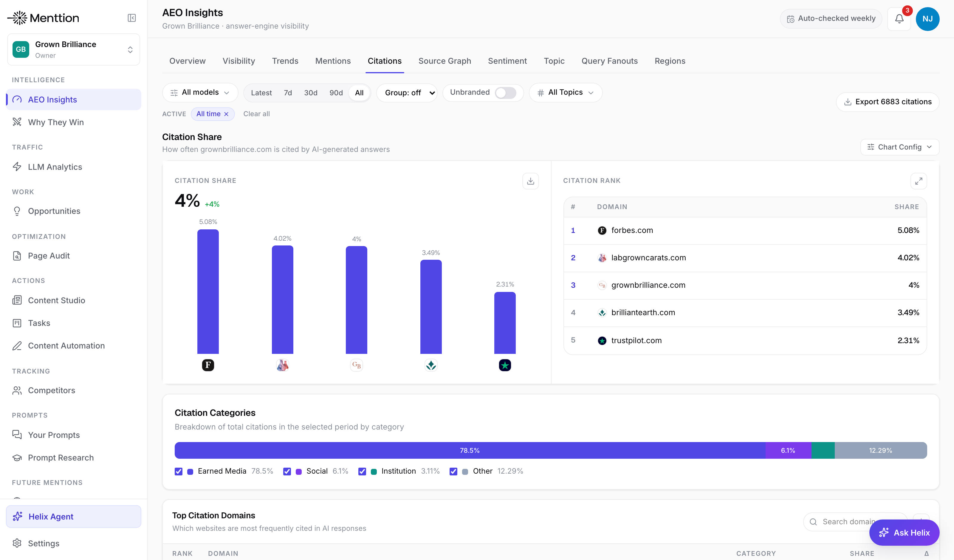This screenshot has width=954, height=560.
Task: Open Why They Win in sidebar
Action: tap(74, 122)
